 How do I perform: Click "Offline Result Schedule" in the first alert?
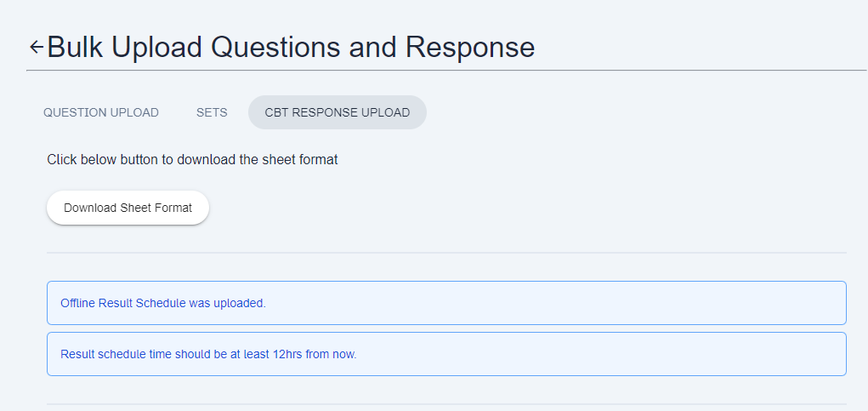point(123,303)
